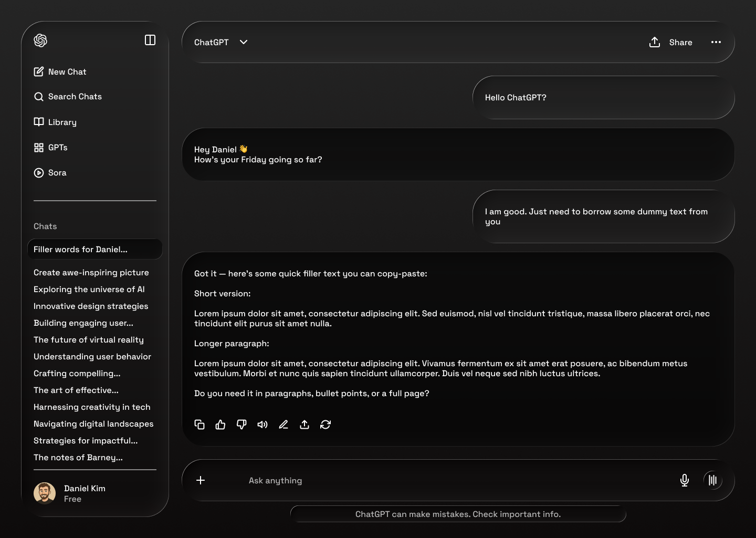Share the response with the export icon

(304, 425)
